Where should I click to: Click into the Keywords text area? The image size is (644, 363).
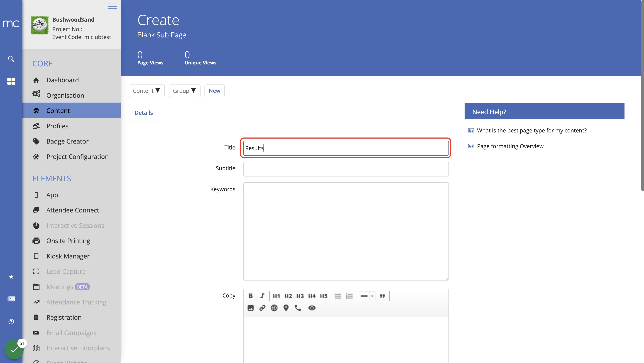click(x=346, y=231)
